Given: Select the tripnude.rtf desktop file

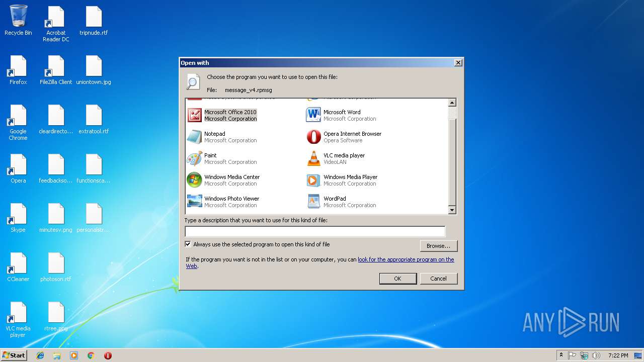Looking at the screenshot, I should [94, 21].
